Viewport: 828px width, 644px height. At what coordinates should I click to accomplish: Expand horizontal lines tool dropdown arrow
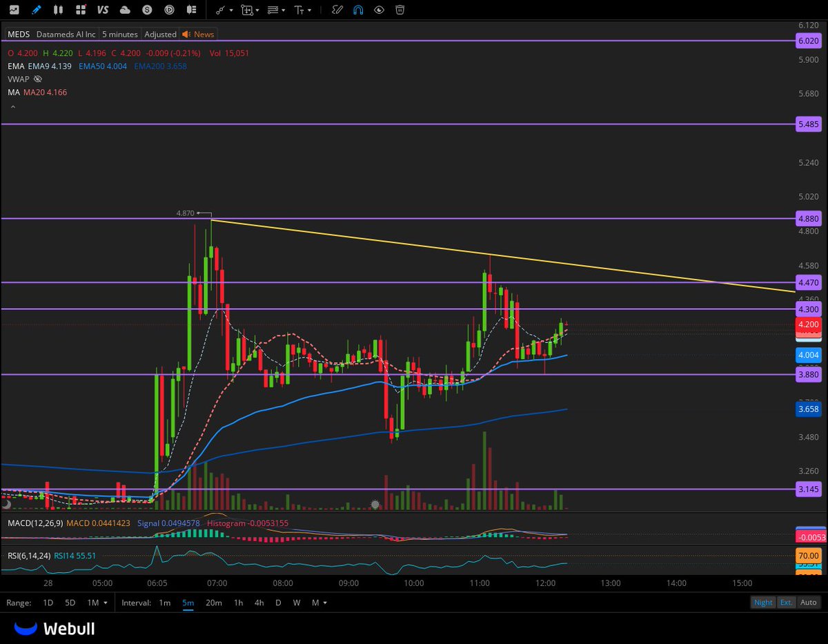click(x=284, y=10)
